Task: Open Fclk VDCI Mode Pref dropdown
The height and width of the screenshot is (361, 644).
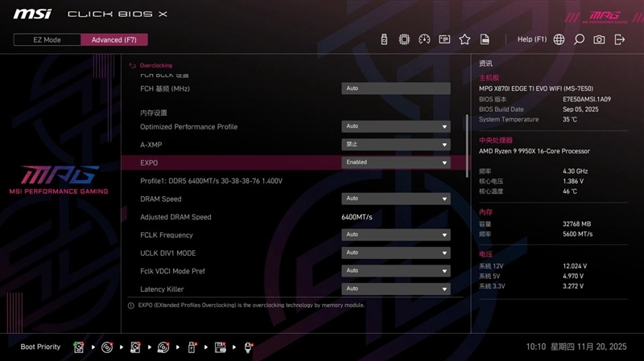Action: coord(396,271)
